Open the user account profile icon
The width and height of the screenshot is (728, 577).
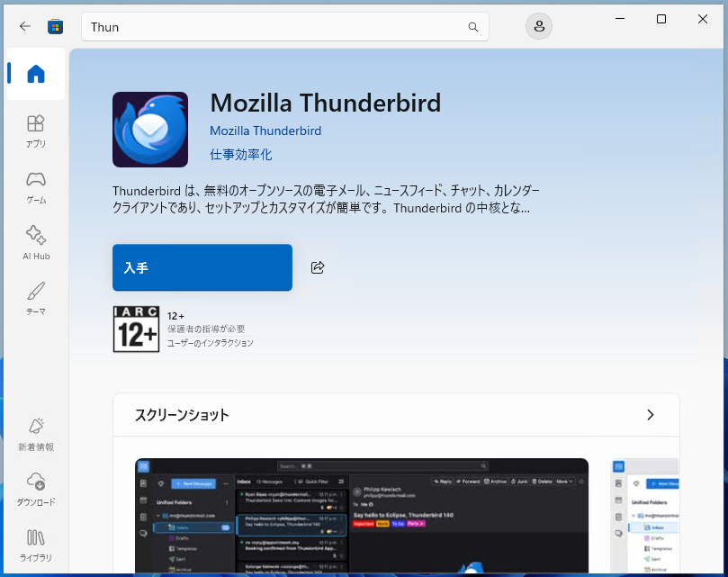[538, 26]
